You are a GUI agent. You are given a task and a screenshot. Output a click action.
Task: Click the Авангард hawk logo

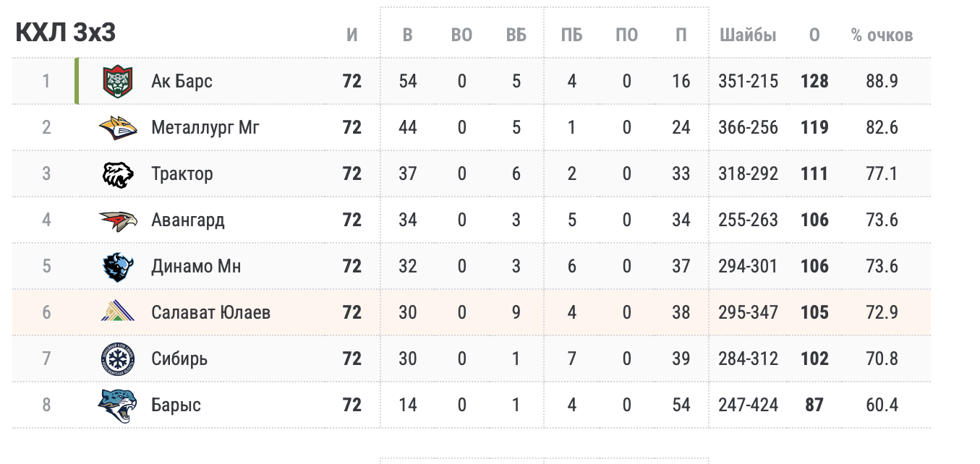[x=117, y=220]
